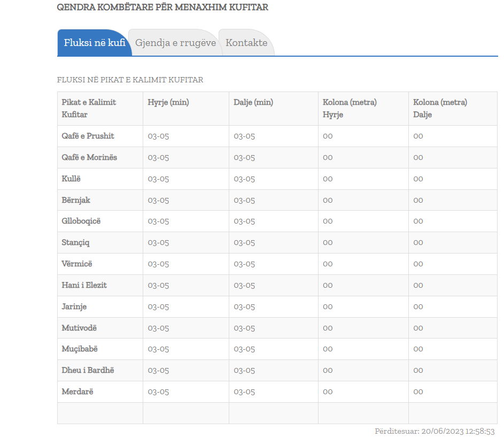This screenshot has height=445, width=504.
Task: Select the Kullë border crossing name
Action: pyautogui.click(x=71, y=179)
